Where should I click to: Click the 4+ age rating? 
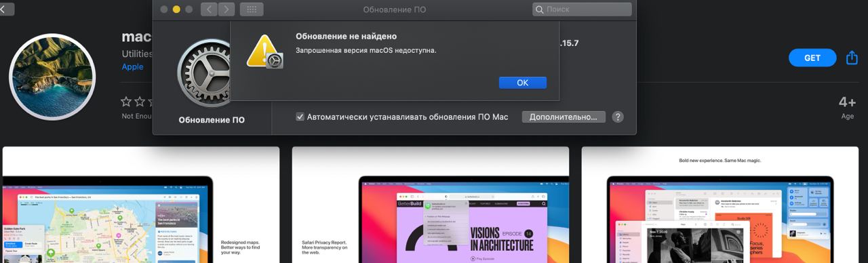pyautogui.click(x=847, y=102)
